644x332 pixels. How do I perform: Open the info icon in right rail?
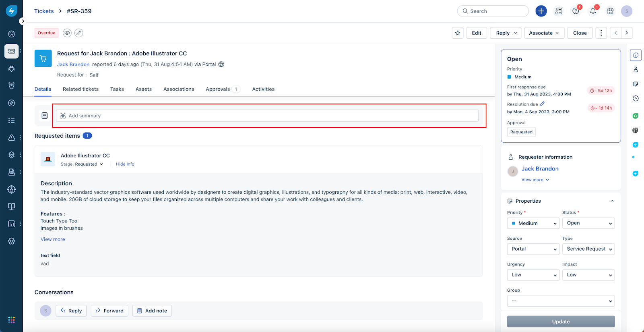(636, 55)
